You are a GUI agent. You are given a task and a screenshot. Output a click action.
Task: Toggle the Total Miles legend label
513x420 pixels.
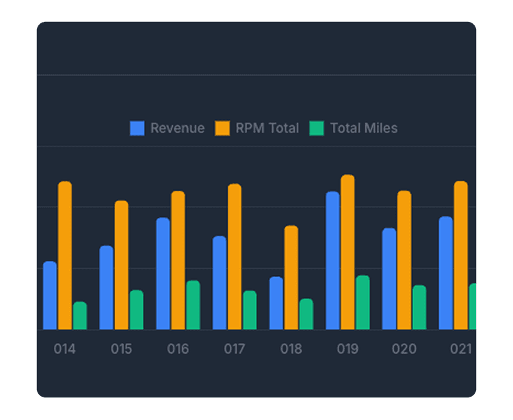(x=363, y=128)
